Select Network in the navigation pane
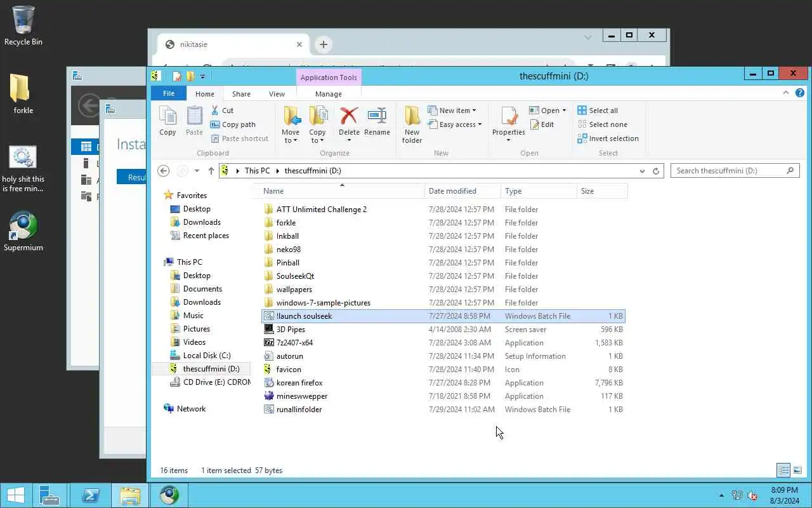The height and width of the screenshot is (508, 812). point(191,409)
